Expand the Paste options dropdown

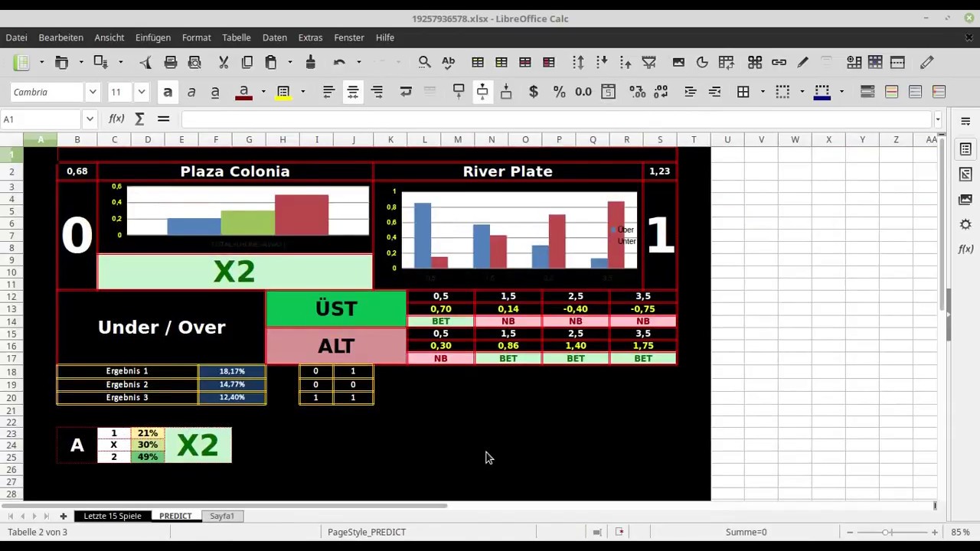pos(289,63)
